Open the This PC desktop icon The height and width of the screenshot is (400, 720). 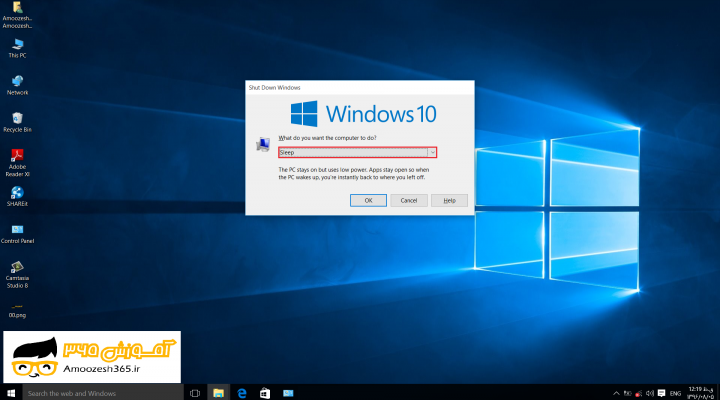click(17, 48)
